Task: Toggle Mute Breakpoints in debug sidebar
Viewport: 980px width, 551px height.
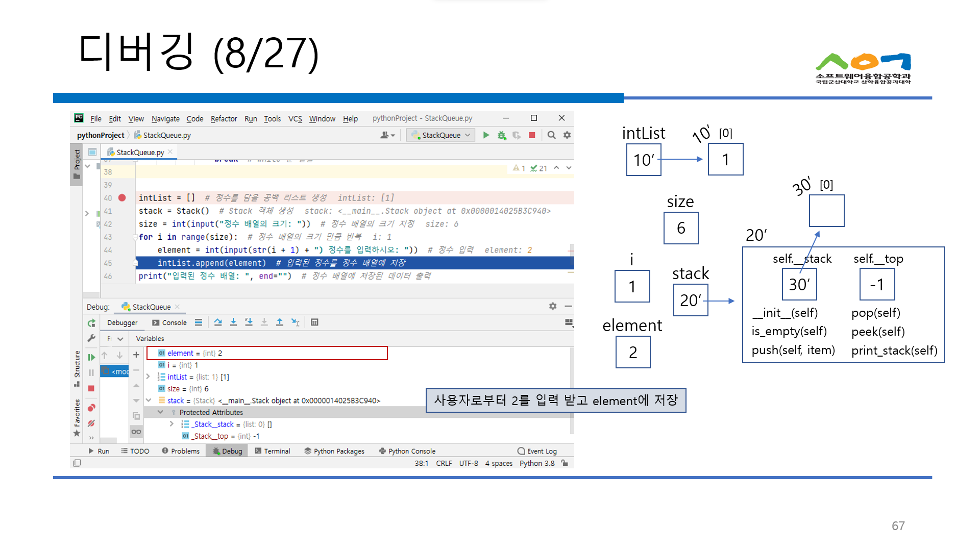Action: (91, 423)
